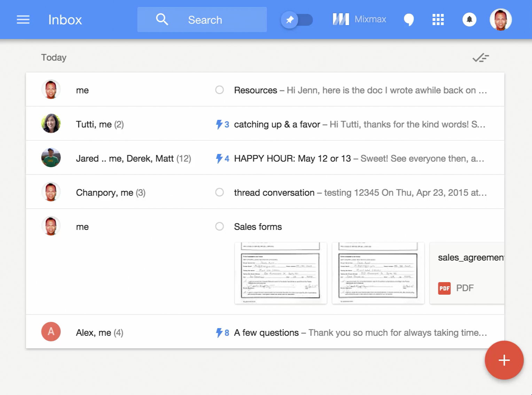Screen dimensions: 532x395
Task: Focus the Search input field
Action: coord(202,20)
